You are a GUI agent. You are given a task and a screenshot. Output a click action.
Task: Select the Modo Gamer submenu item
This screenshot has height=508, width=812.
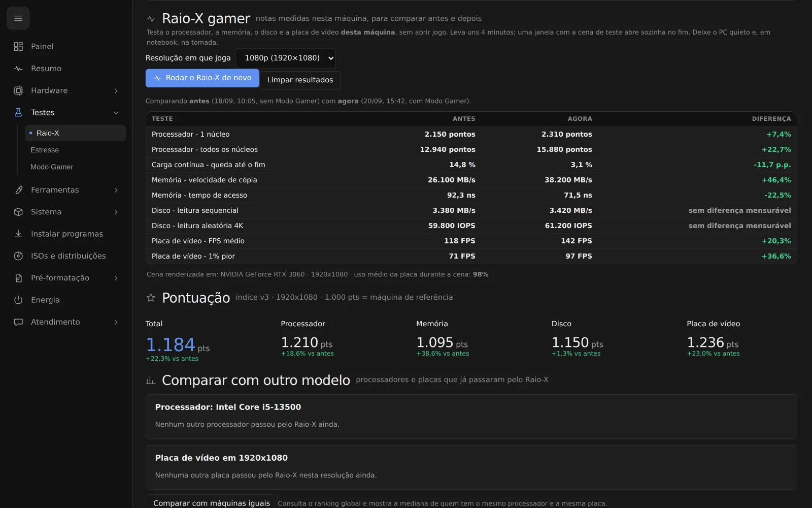tap(75, 167)
